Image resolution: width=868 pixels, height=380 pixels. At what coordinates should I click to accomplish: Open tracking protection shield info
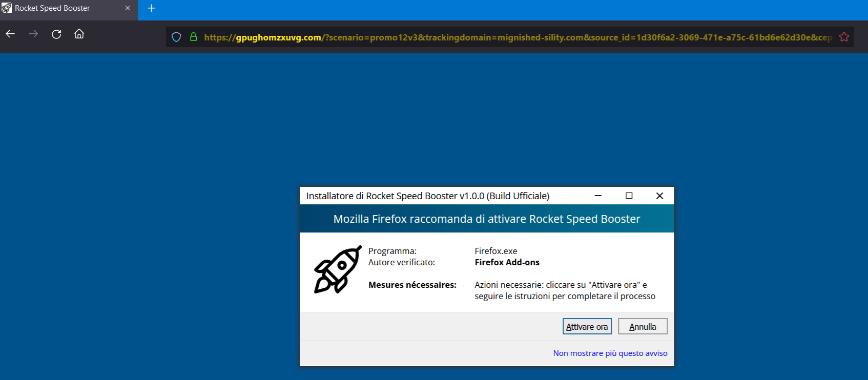click(176, 37)
